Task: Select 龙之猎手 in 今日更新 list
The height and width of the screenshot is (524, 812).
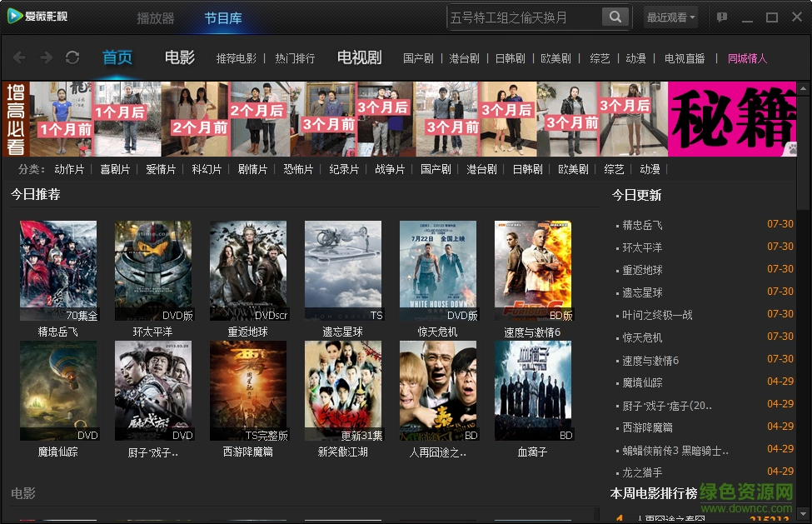Action: click(642, 472)
